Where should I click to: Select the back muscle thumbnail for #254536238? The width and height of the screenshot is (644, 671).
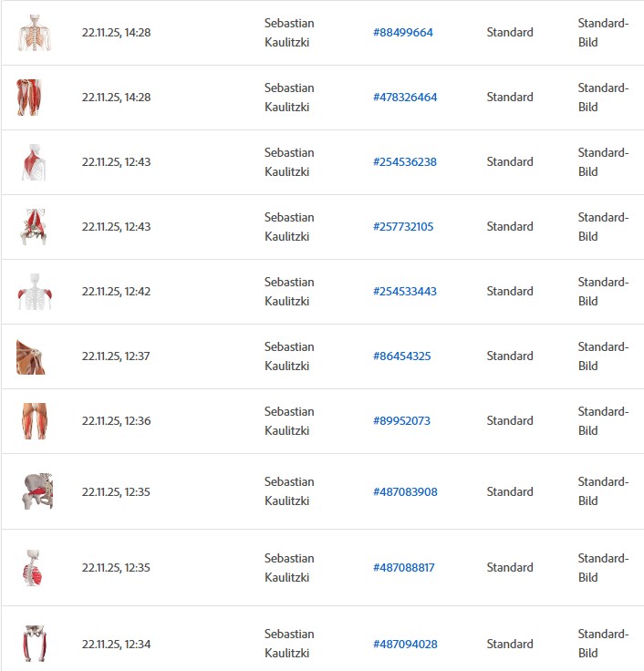click(x=34, y=162)
